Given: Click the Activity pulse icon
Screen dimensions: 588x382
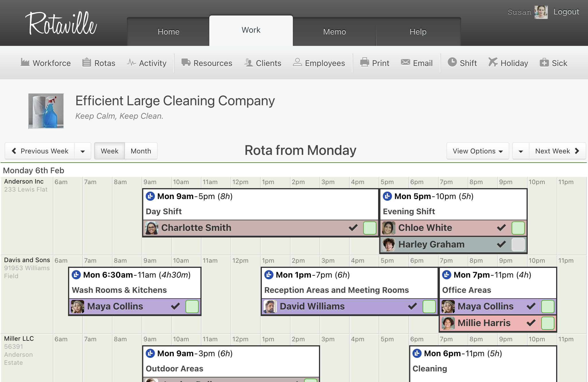Looking at the screenshot, I should (x=131, y=62).
